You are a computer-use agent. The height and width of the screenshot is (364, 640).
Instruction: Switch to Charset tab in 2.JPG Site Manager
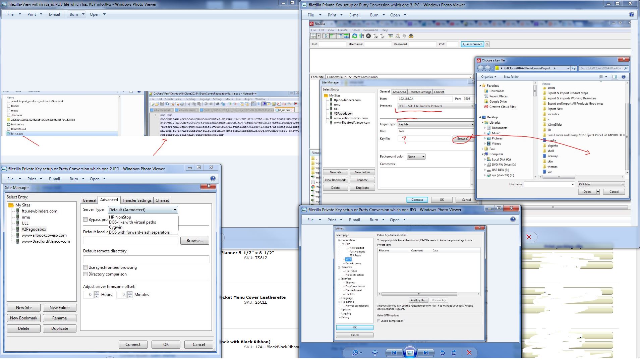coord(162,200)
